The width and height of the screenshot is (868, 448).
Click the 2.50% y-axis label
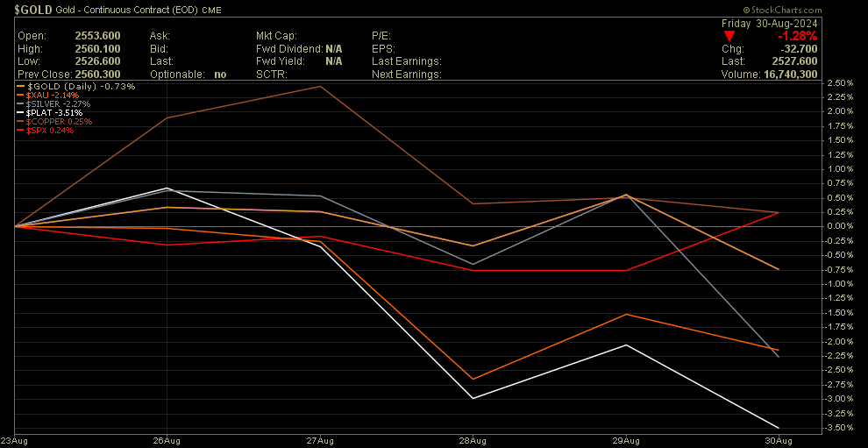click(x=841, y=83)
